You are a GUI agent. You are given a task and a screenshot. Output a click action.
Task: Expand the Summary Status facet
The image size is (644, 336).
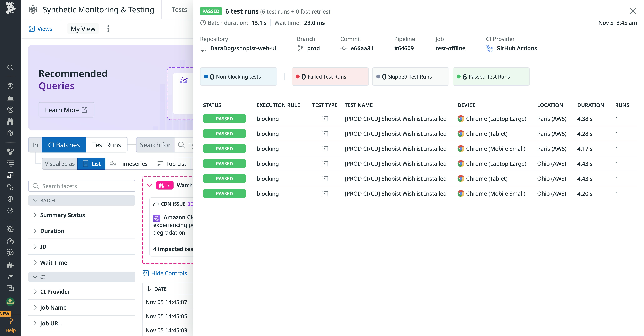(62, 215)
